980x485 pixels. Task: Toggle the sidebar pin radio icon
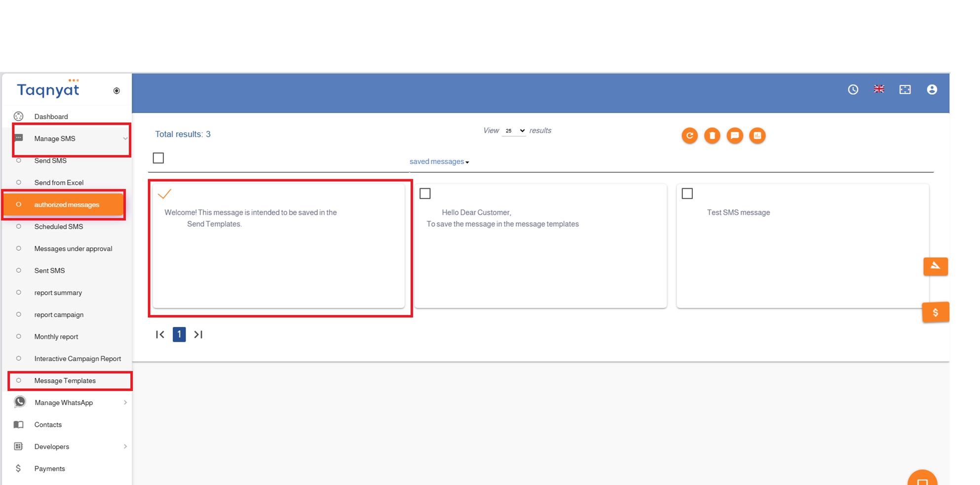[x=116, y=91]
